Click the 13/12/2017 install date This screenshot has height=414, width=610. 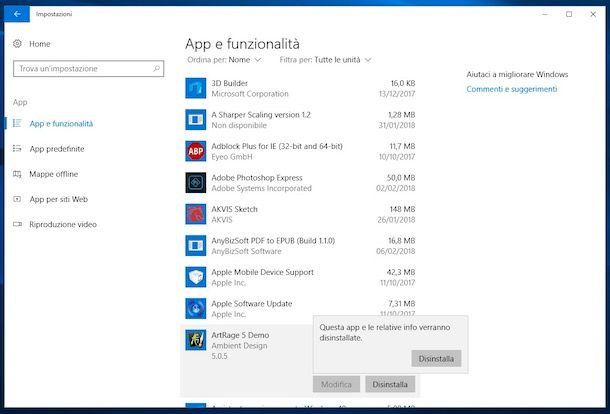coord(397,94)
